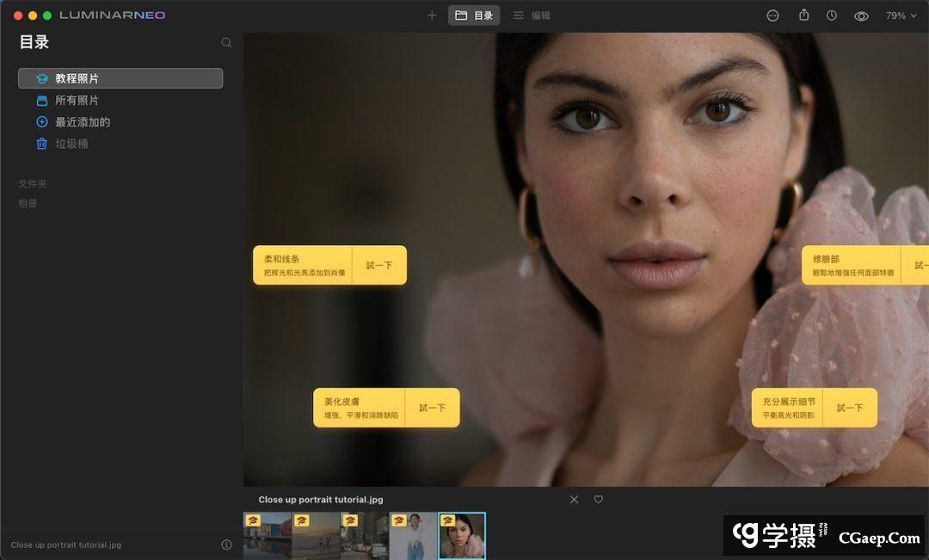Click 試一下 on the 柔和线条 card

[x=378, y=265]
